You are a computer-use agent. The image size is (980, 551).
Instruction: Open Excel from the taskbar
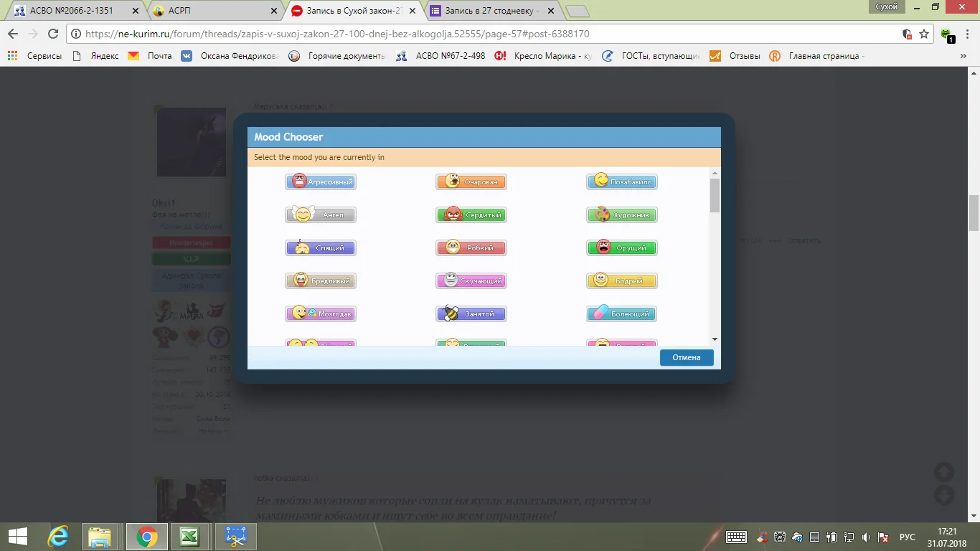(189, 537)
